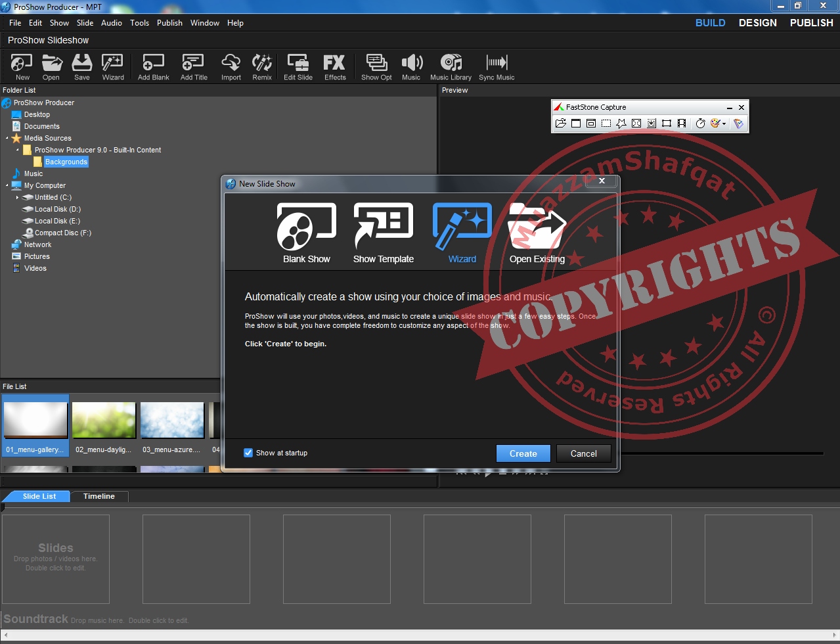Expand the My Computer tree item

coord(7,185)
